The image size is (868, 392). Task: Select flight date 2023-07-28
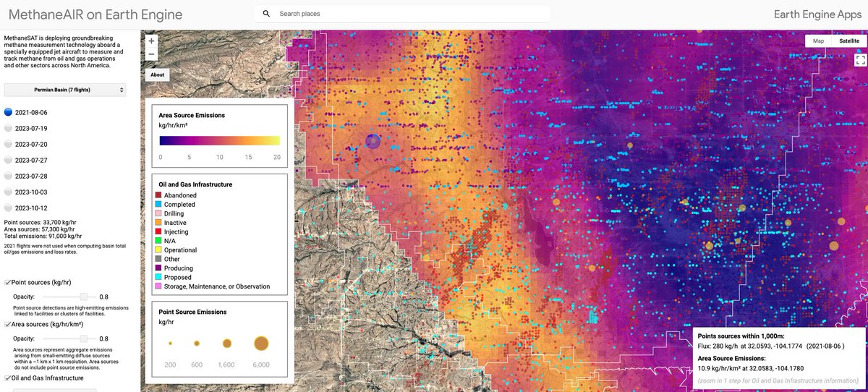coord(9,176)
